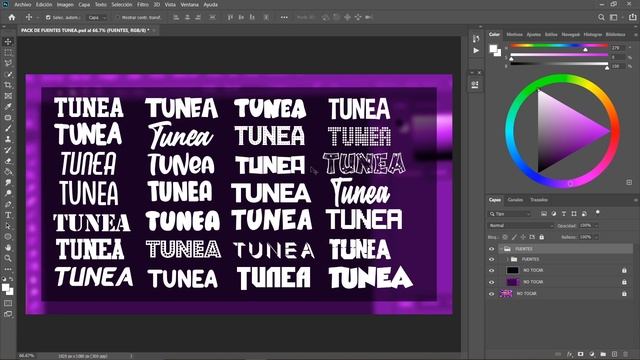
Task: Open the Opacidad value dropdown arrow
Action: click(x=596, y=226)
